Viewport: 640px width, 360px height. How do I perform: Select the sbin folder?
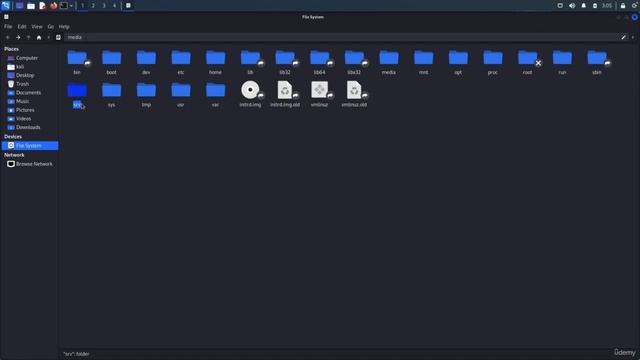[x=597, y=58]
